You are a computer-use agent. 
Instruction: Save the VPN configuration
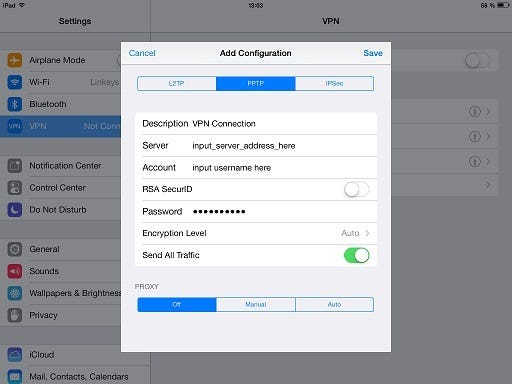[373, 53]
